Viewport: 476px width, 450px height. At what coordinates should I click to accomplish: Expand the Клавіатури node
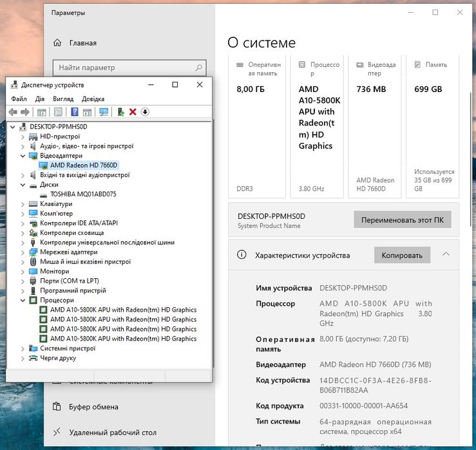(x=23, y=204)
